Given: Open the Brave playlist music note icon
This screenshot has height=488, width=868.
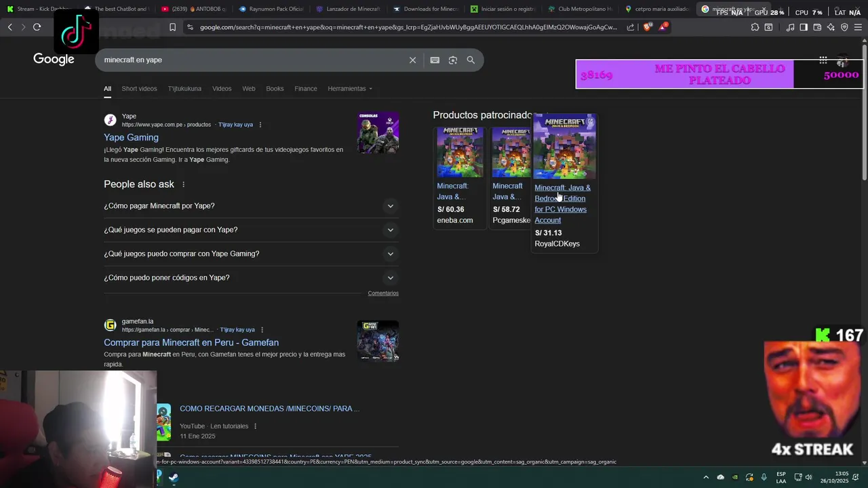Looking at the screenshot, I should [x=790, y=27].
